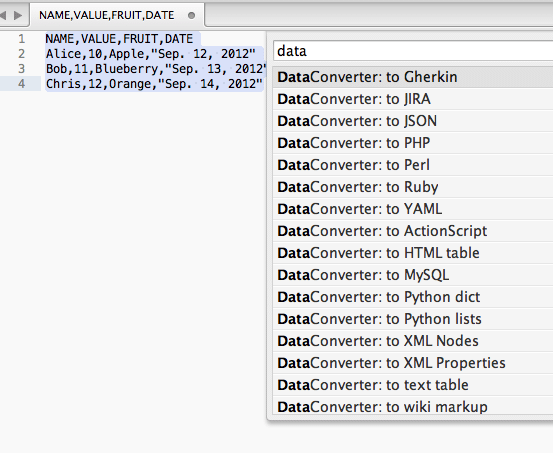Choose DataConverter: to YAML
Viewport: 553px width, 453px height.
tap(413, 209)
